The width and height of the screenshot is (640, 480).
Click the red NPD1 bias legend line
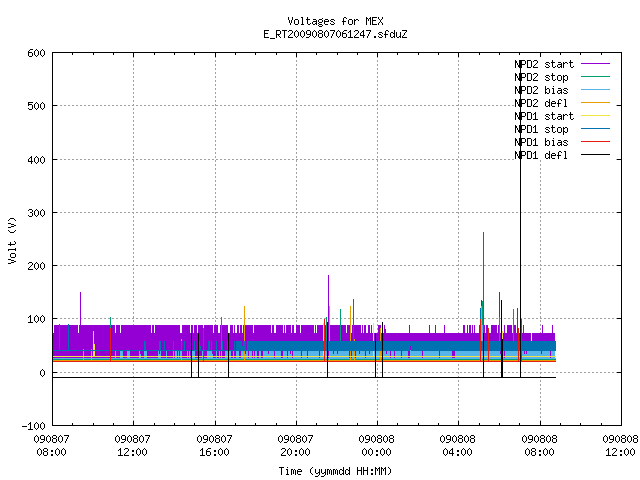tap(595, 142)
